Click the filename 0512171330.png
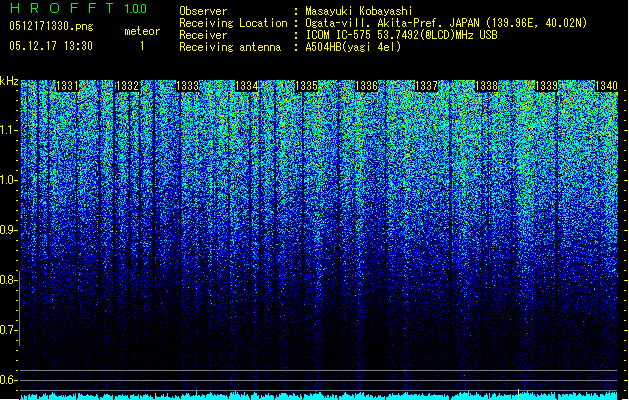 click(51, 27)
